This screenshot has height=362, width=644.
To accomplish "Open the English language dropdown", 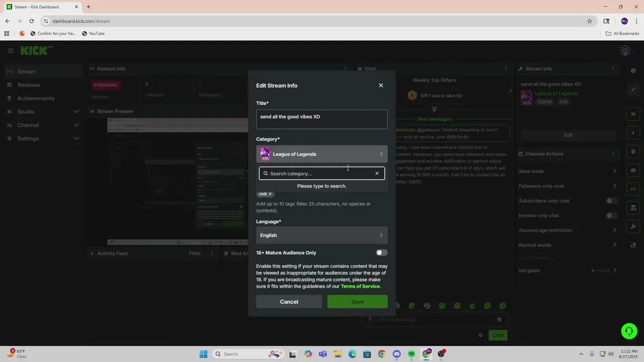I will point(322,235).
